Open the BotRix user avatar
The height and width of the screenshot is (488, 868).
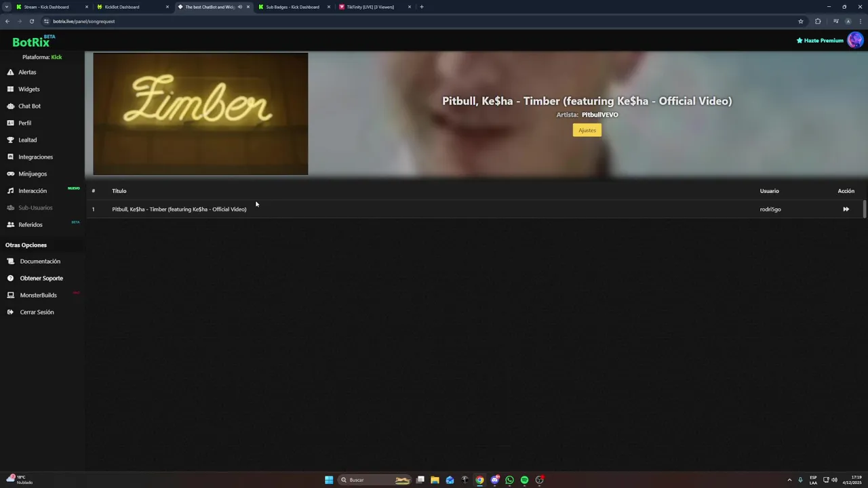click(855, 40)
